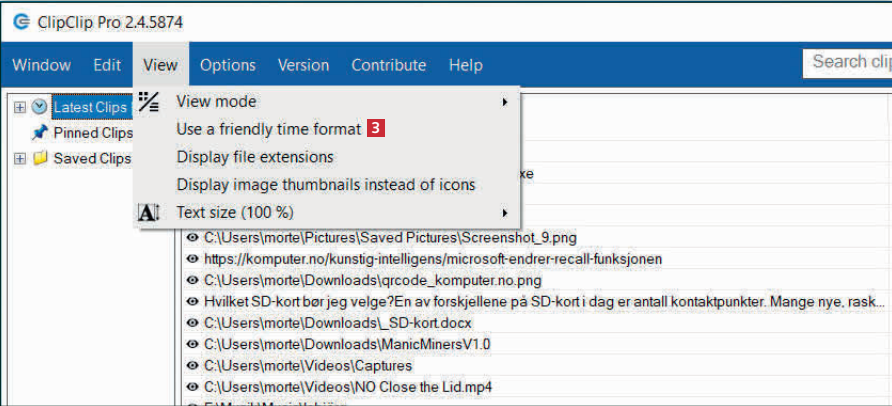Close the open View menu
This screenshot has width=892, height=406.
tap(160, 65)
